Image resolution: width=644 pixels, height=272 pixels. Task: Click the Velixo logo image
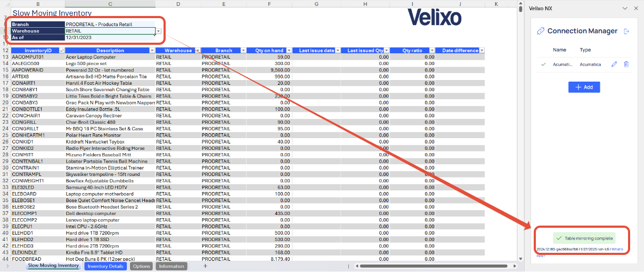[x=434, y=17]
